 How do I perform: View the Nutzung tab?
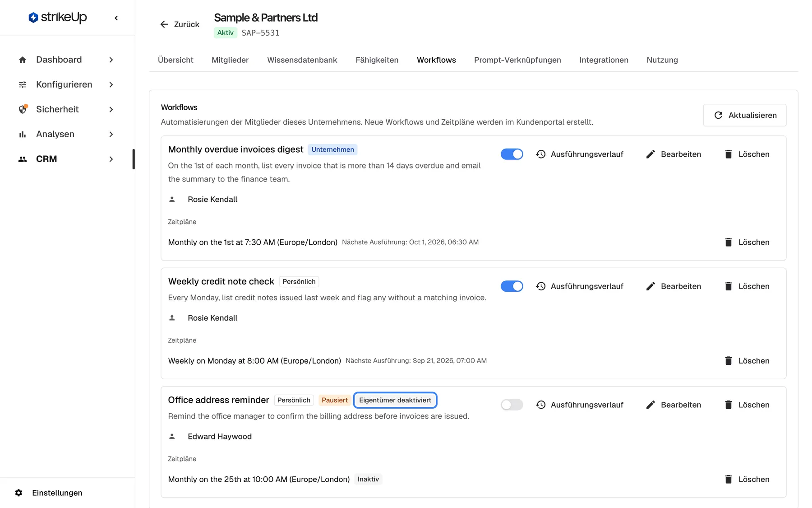[x=662, y=60]
